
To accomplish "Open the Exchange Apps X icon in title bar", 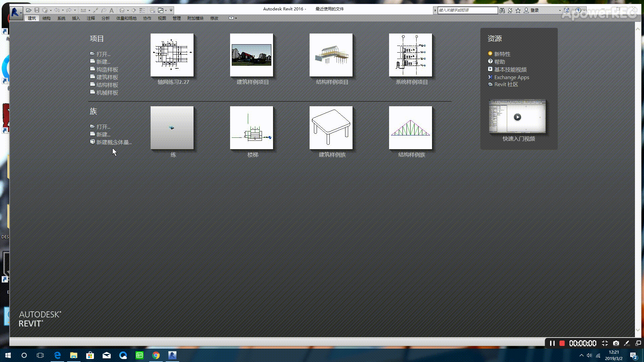I will [567, 10].
